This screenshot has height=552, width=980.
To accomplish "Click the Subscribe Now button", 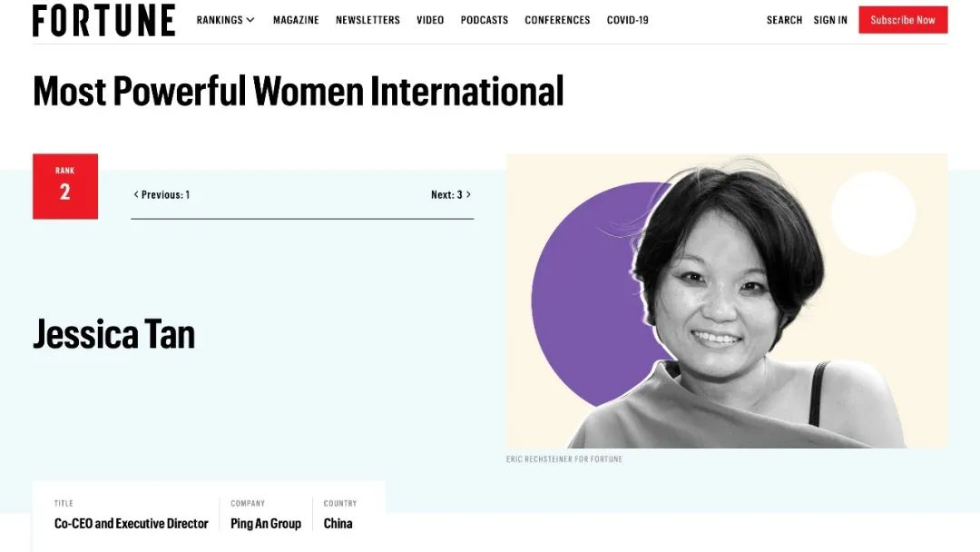I will click(x=903, y=20).
